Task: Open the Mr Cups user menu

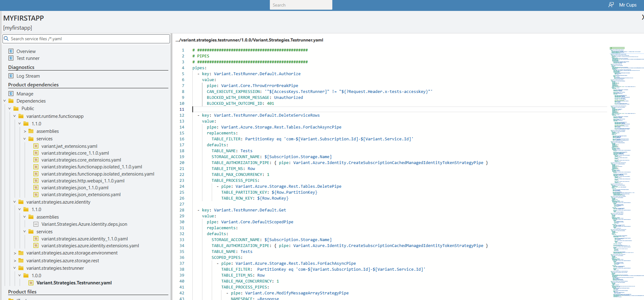Action: [627, 5]
